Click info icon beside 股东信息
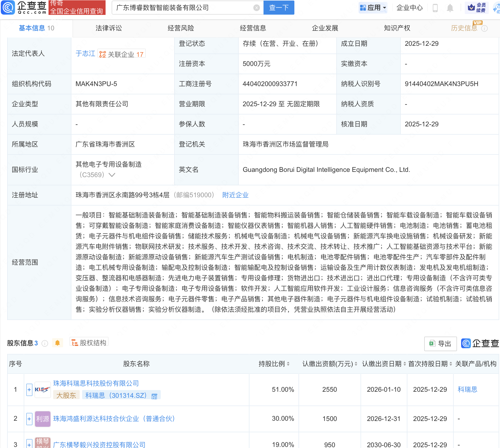This screenshot has height=448, width=500. point(44,343)
